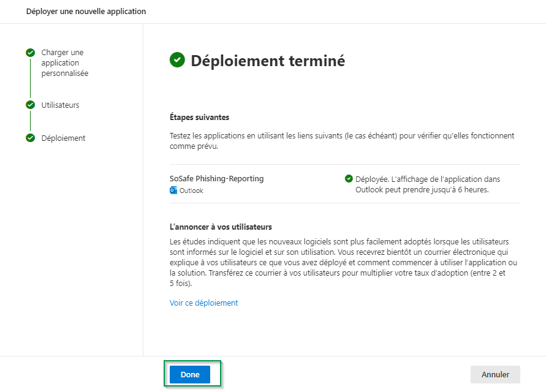Click the green checkmark beside Charger une application
The height and width of the screenshot is (392, 546).
click(30, 53)
